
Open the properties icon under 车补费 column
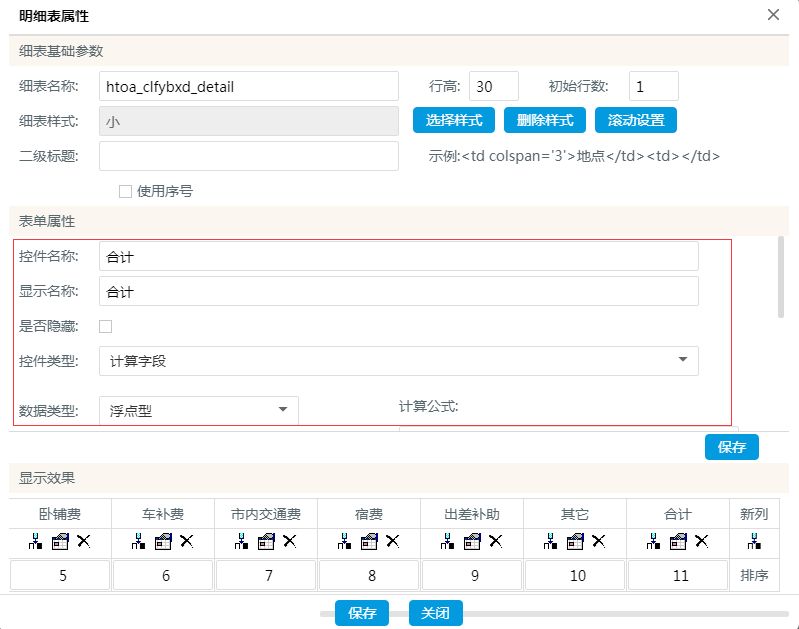point(163,541)
